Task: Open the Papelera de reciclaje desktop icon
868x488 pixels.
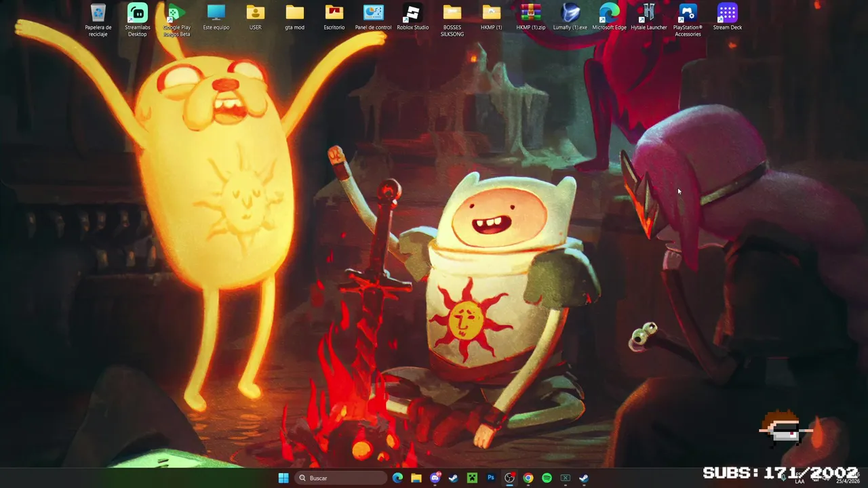Action: point(98,20)
